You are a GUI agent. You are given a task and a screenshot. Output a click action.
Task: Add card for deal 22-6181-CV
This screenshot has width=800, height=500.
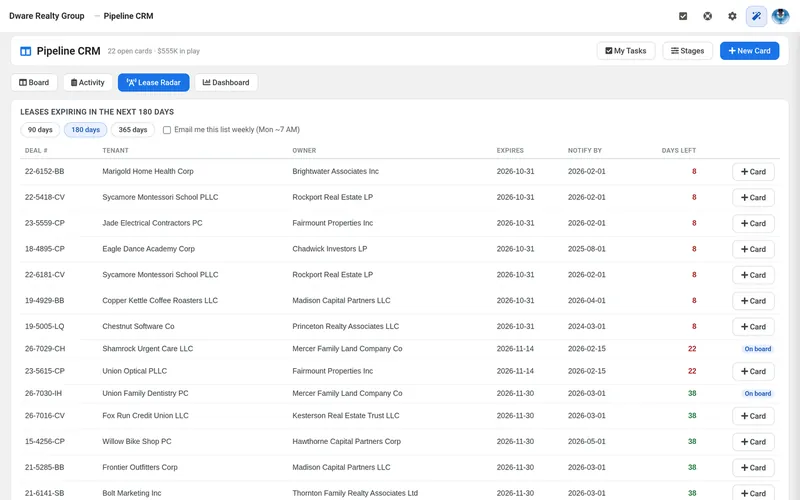coord(753,275)
